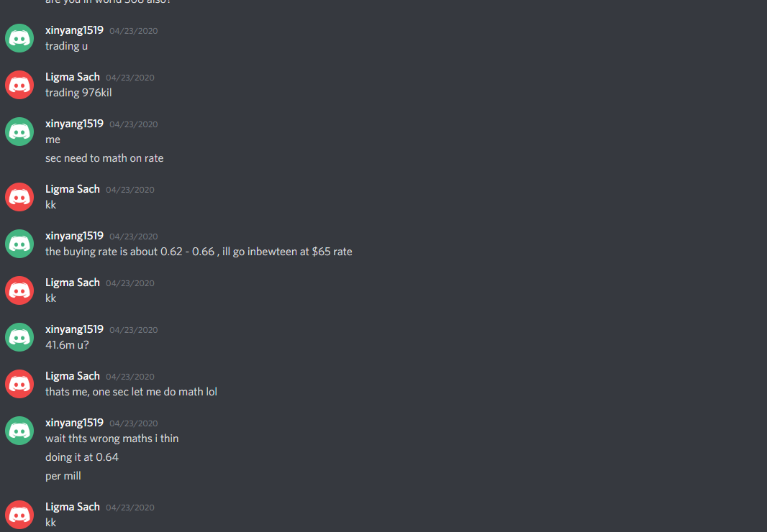This screenshot has height=532, width=767.
Task: Open xinyang1519 profile name above "41.6m u?"
Action: 74,329
